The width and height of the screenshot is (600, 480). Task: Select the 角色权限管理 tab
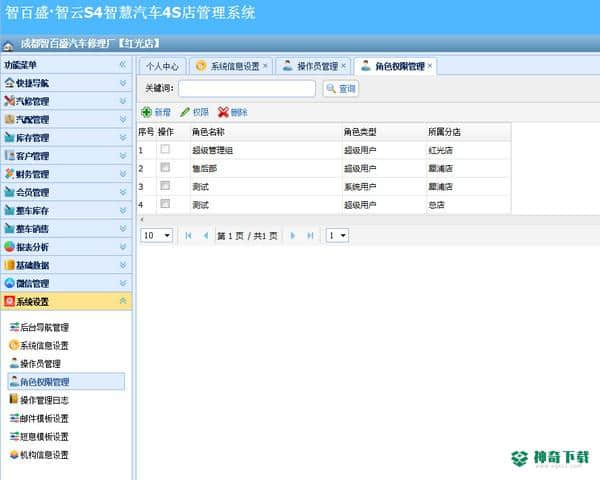(396, 66)
